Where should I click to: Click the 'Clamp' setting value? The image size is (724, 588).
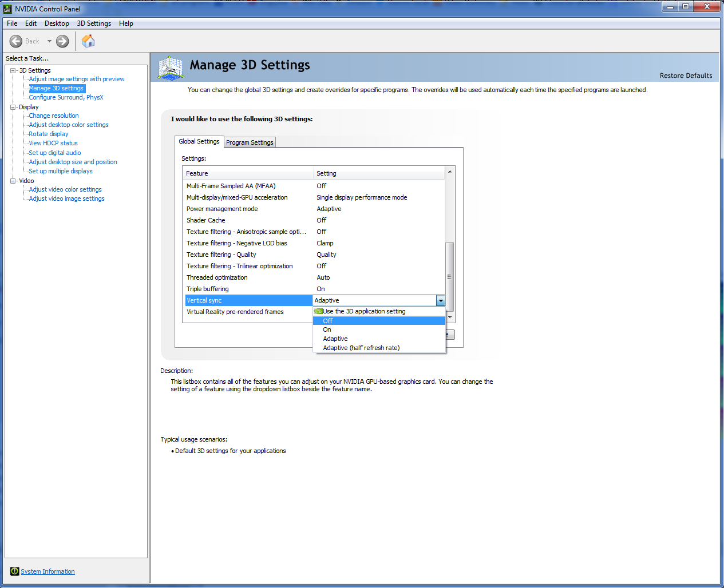point(325,243)
